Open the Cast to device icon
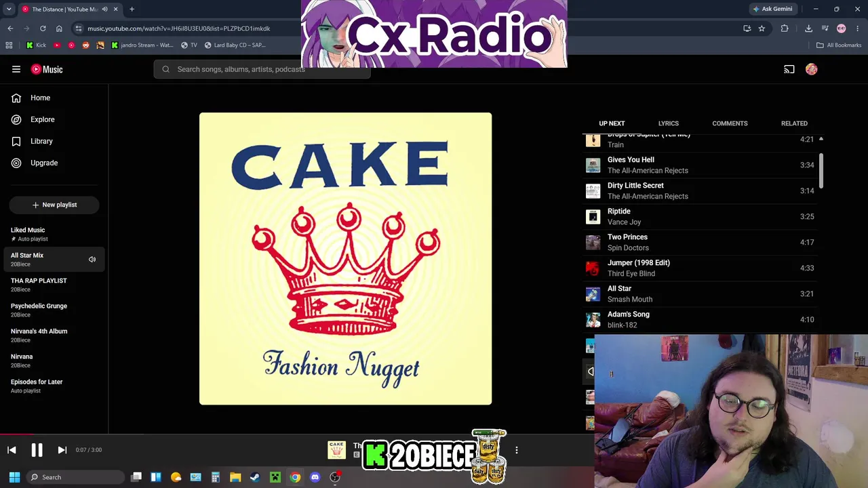This screenshot has width=868, height=488. click(789, 69)
